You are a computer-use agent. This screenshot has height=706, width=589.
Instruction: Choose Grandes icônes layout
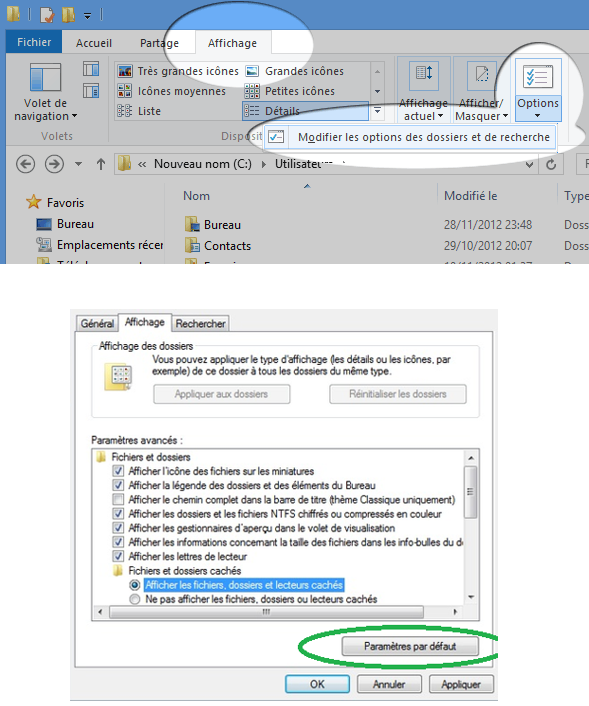point(295,71)
